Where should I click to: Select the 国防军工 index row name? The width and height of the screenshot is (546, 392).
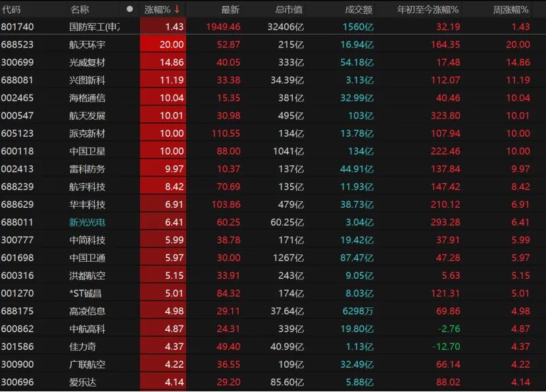[x=94, y=27]
